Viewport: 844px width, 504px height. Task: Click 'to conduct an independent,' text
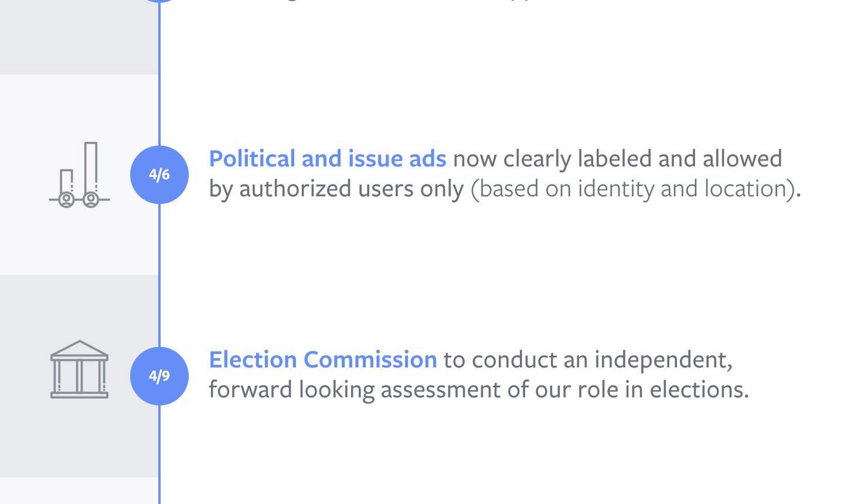pyautogui.click(x=588, y=360)
